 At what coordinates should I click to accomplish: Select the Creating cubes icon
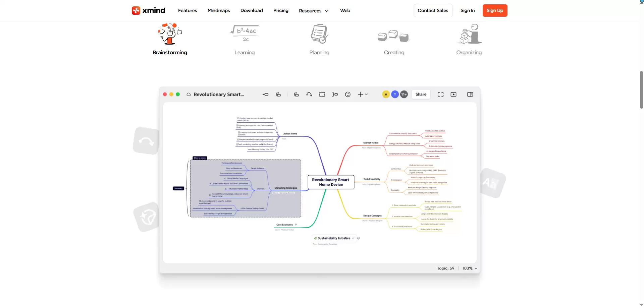point(394,36)
